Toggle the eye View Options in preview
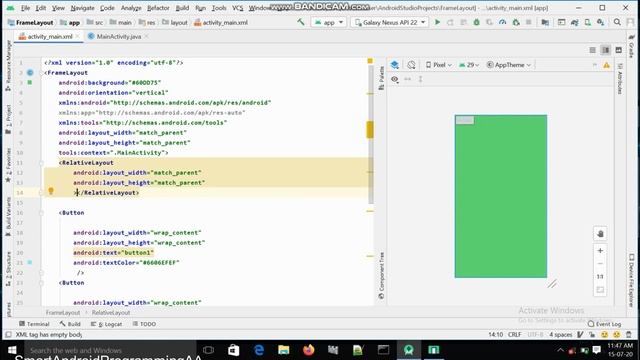The width and height of the screenshot is (640, 360). (395, 79)
